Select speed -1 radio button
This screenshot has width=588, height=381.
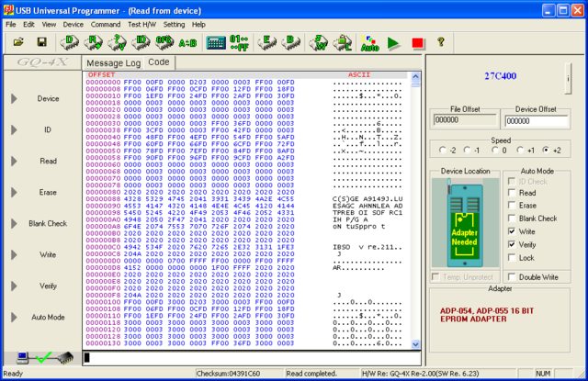tap(467, 150)
